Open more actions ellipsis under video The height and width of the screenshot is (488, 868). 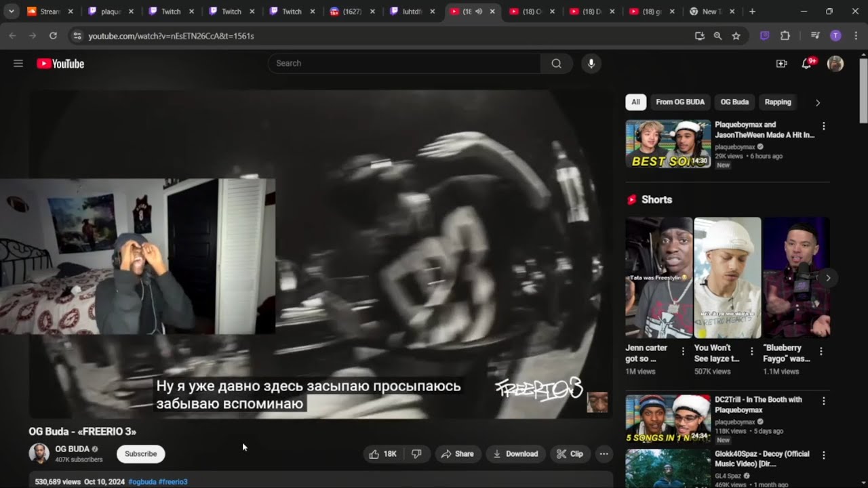(604, 454)
